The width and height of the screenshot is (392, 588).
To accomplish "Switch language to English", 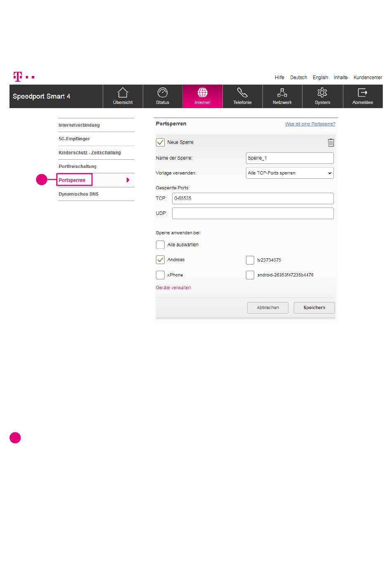I will pyautogui.click(x=320, y=78).
